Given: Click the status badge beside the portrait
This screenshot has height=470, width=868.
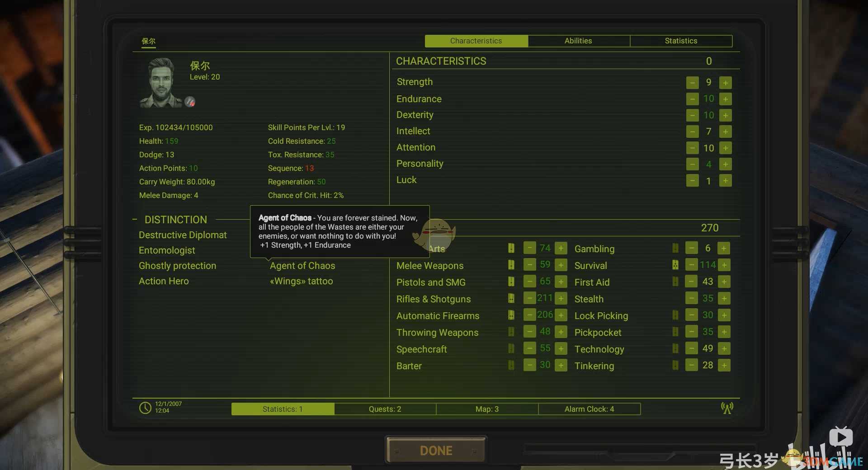Looking at the screenshot, I should (190, 102).
